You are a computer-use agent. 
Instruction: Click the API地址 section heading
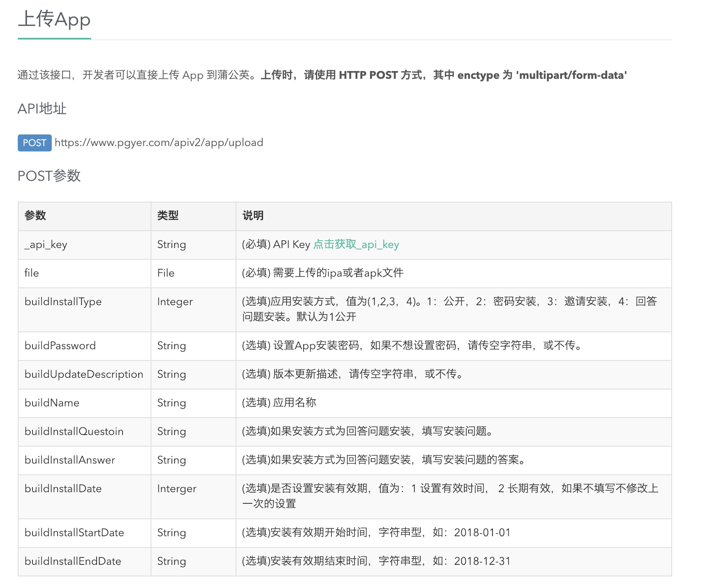pyautogui.click(x=42, y=109)
